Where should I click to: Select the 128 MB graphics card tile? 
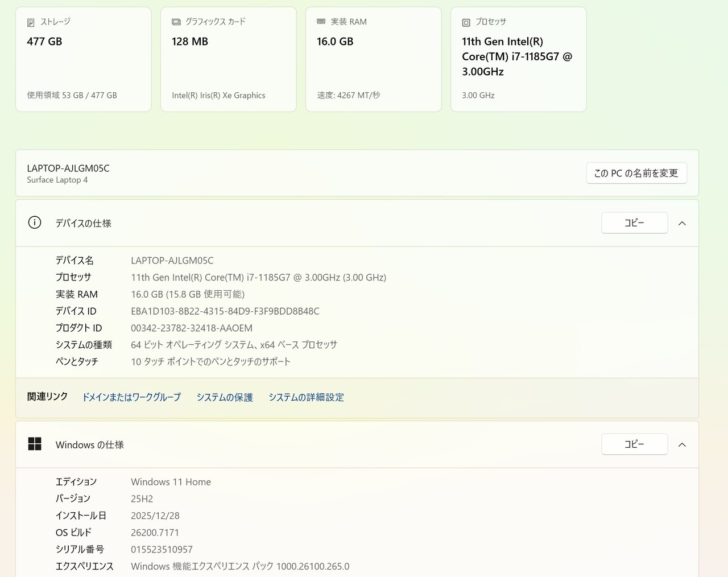click(x=228, y=60)
